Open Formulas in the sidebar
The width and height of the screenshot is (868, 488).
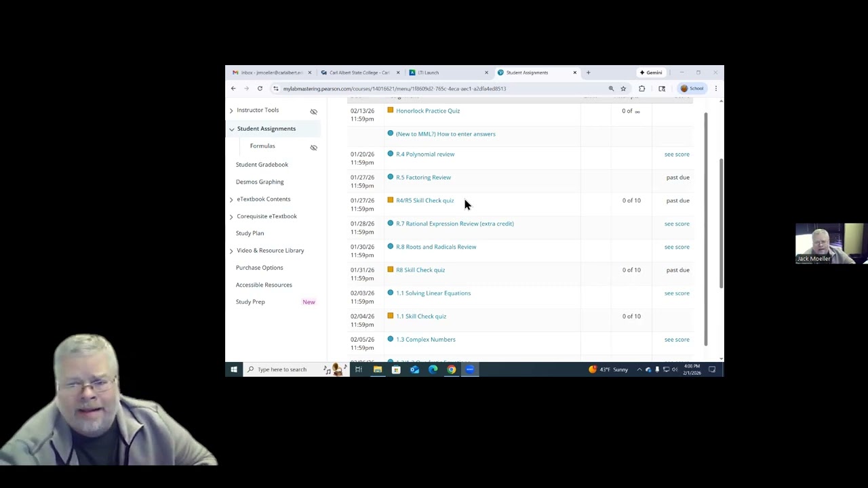tap(262, 146)
